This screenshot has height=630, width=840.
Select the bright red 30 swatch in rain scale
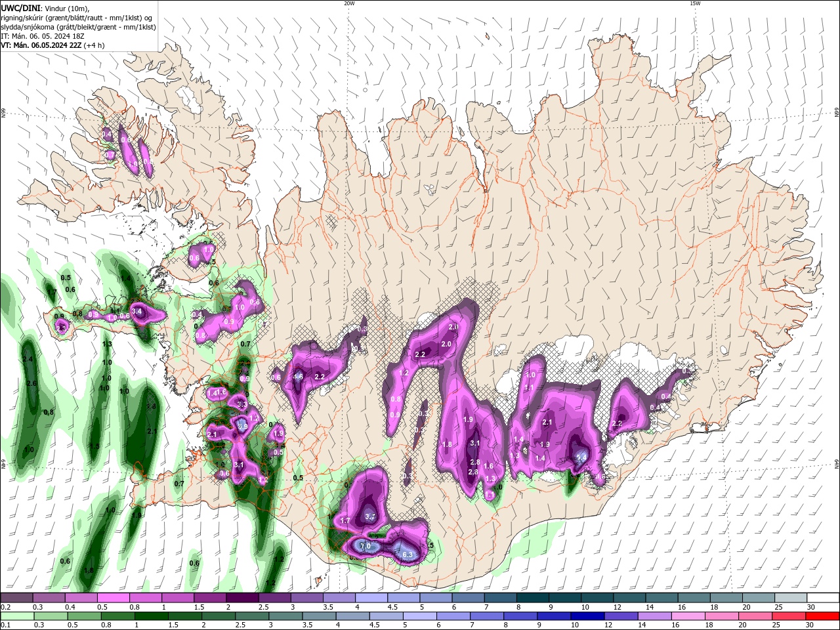pos(822,616)
